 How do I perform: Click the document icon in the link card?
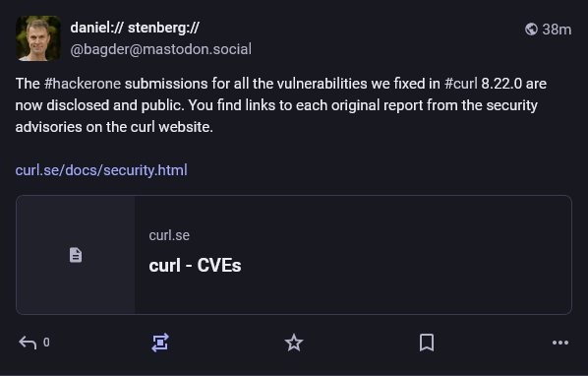coord(76,255)
